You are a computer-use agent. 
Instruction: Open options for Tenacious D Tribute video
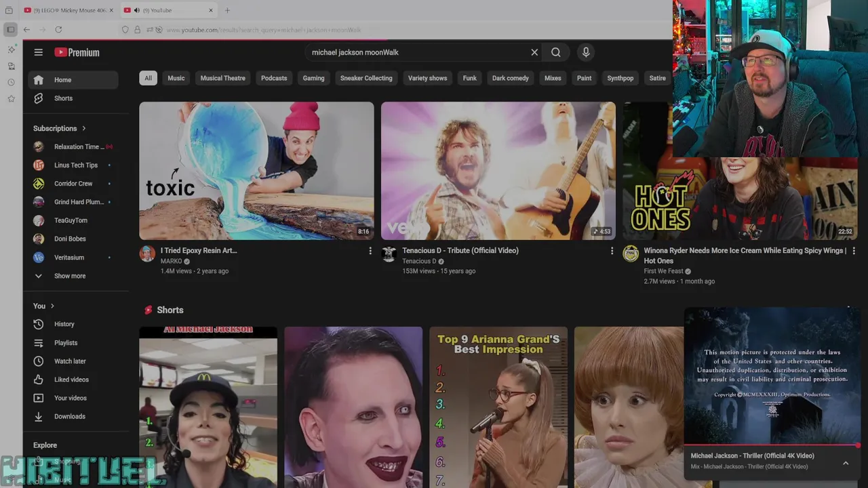click(x=612, y=251)
